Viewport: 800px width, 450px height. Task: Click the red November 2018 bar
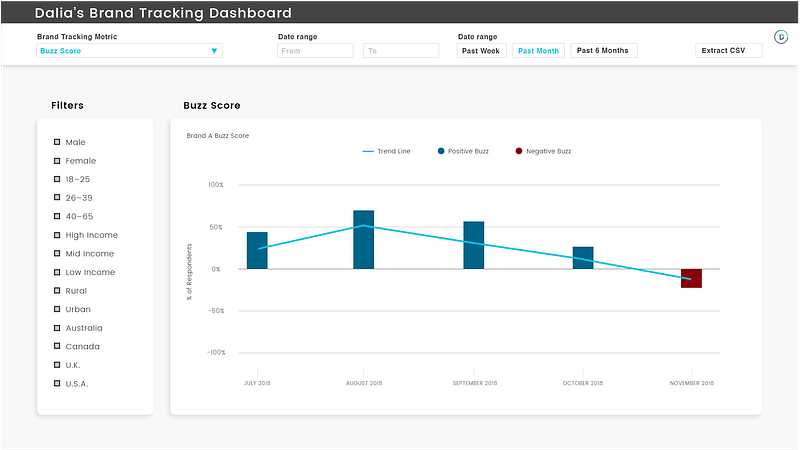click(691, 279)
